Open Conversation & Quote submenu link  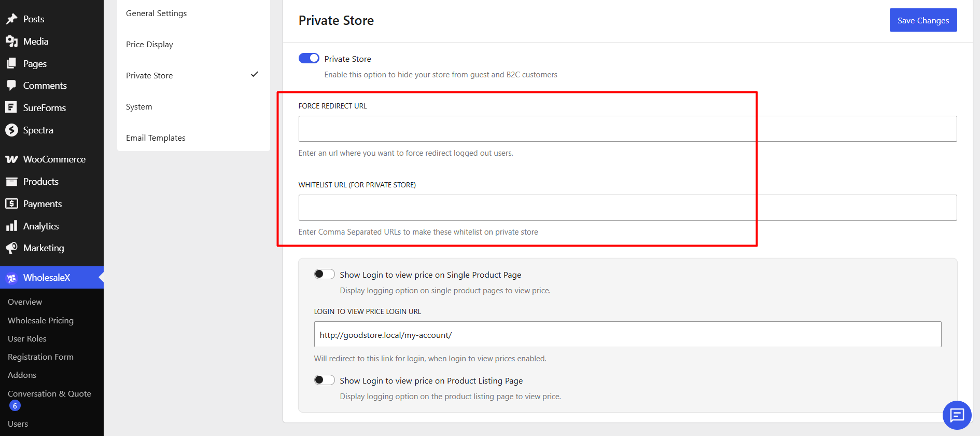tap(49, 394)
